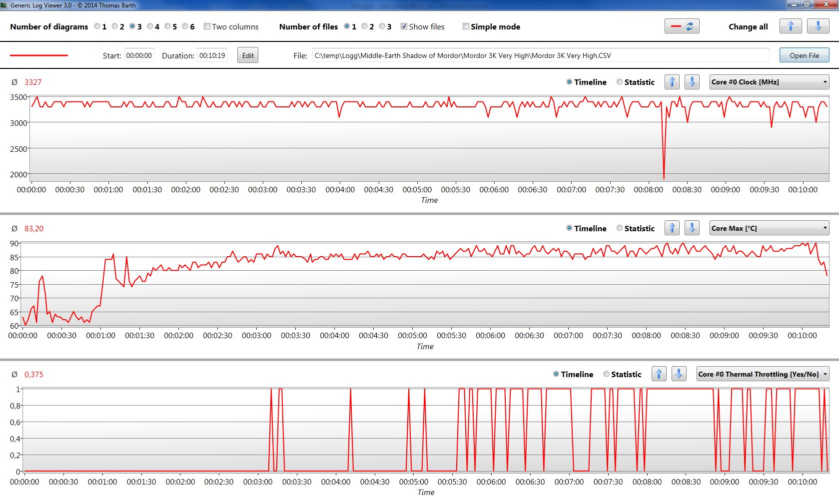Click the Number of files label
Image resolution: width=839 pixels, height=504 pixels.
pyautogui.click(x=308, y=27)
